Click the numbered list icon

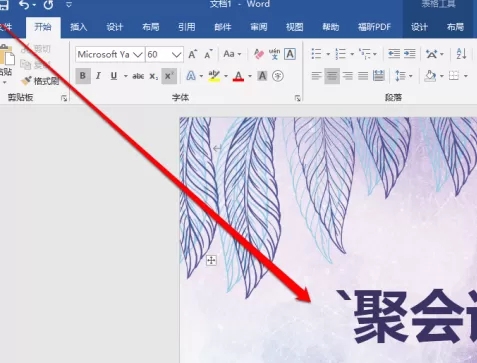340,54
